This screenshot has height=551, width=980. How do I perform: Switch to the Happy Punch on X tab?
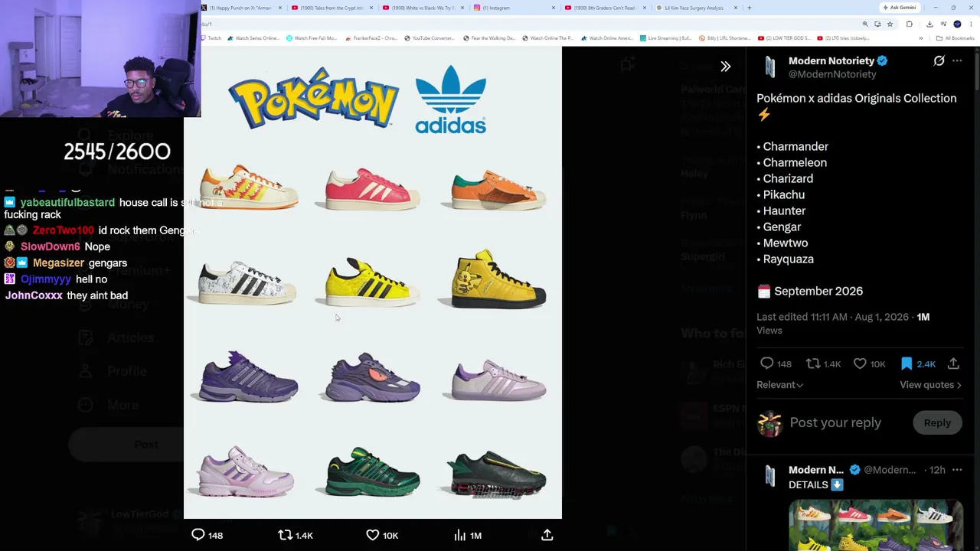click(x=243, y=8)
